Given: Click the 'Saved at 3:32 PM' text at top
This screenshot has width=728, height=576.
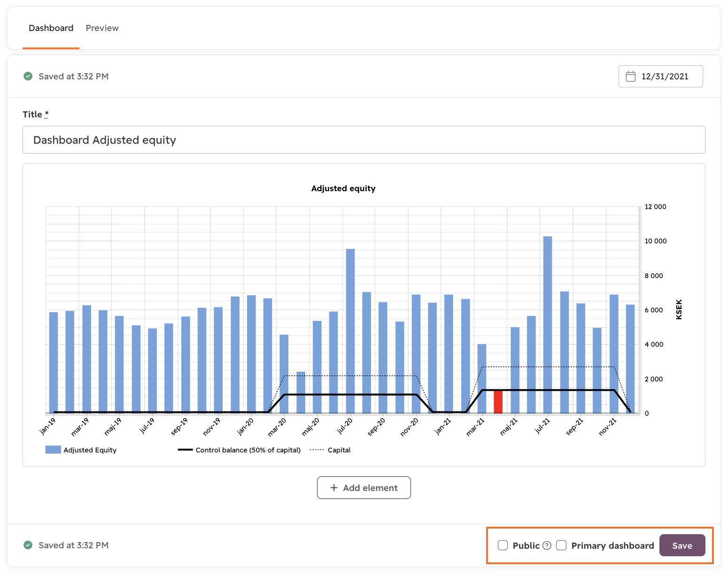Looking at the screenshot, I should tap(74, 76).
